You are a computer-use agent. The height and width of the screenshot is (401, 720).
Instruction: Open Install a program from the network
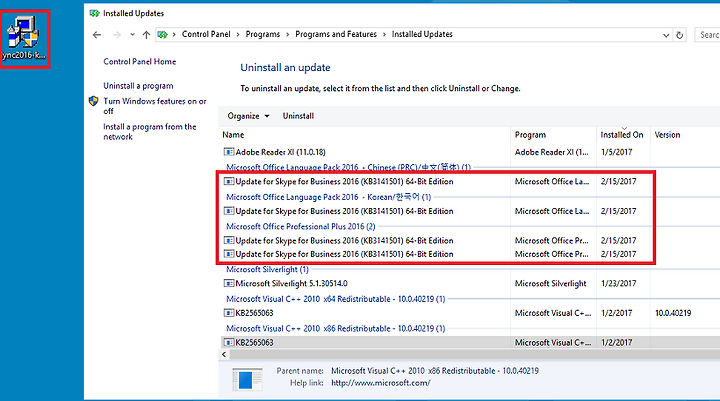150,132
